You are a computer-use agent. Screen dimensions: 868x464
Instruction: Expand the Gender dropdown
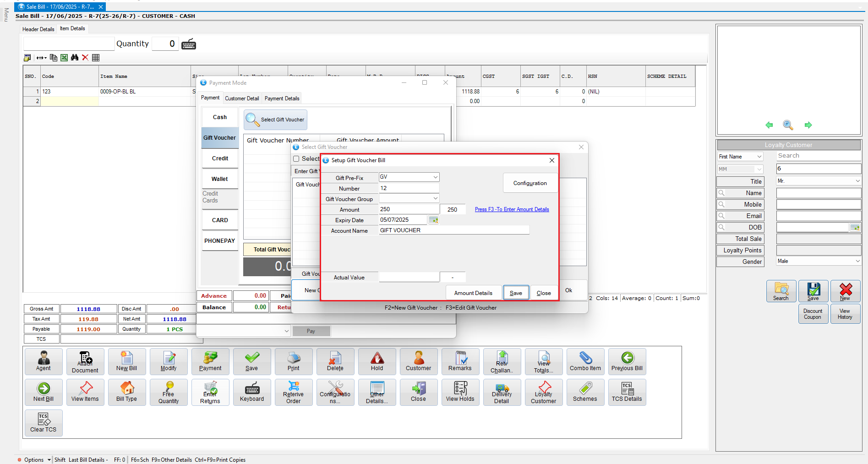(x=857, y=261)
